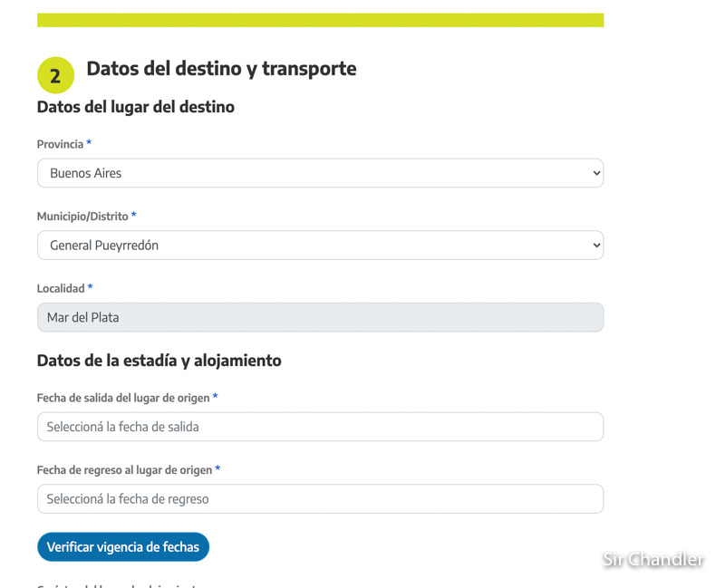
Task: Focus the Fecha de regreso date field
Action: (320, 499)
